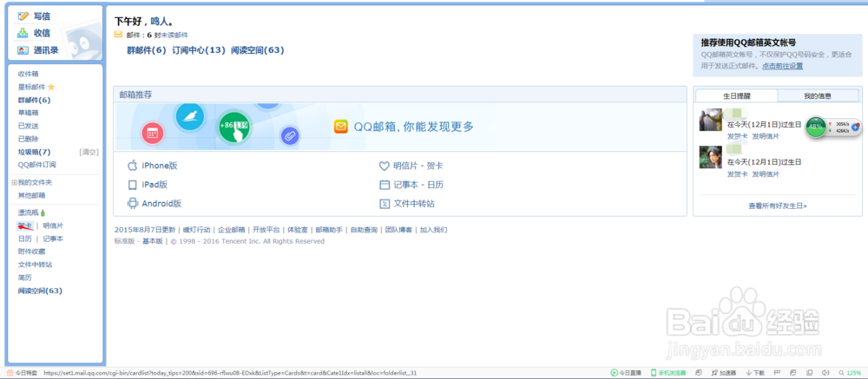868x379 pixels.
Task: Click the 125% zoom level control
Action: [851, 373]
